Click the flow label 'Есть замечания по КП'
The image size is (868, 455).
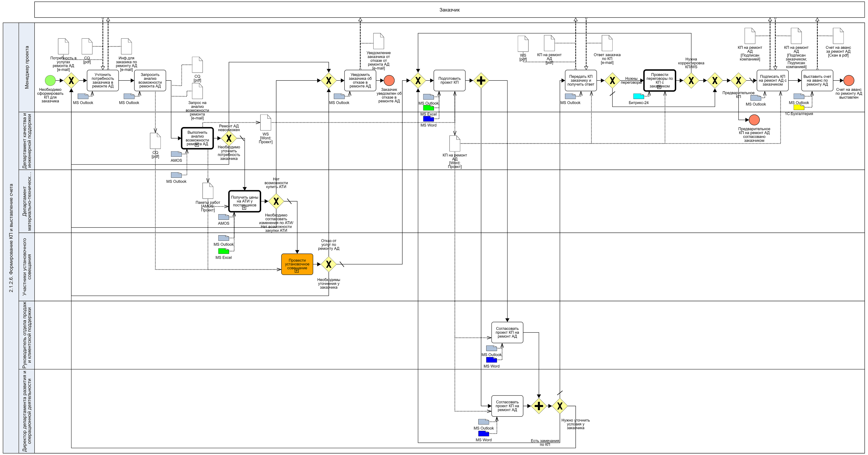(545, 443)
